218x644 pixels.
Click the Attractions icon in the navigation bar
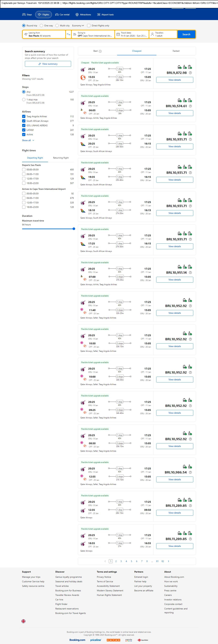point(77,15)
